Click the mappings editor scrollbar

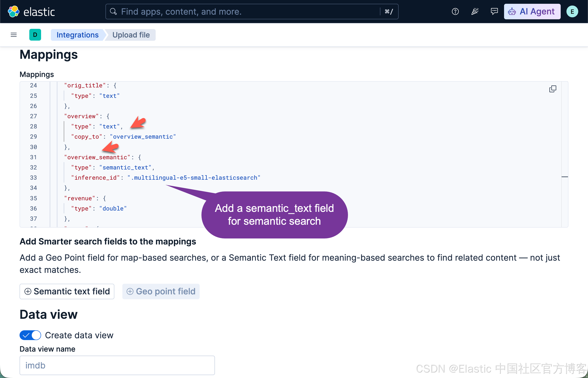(565, 154)
